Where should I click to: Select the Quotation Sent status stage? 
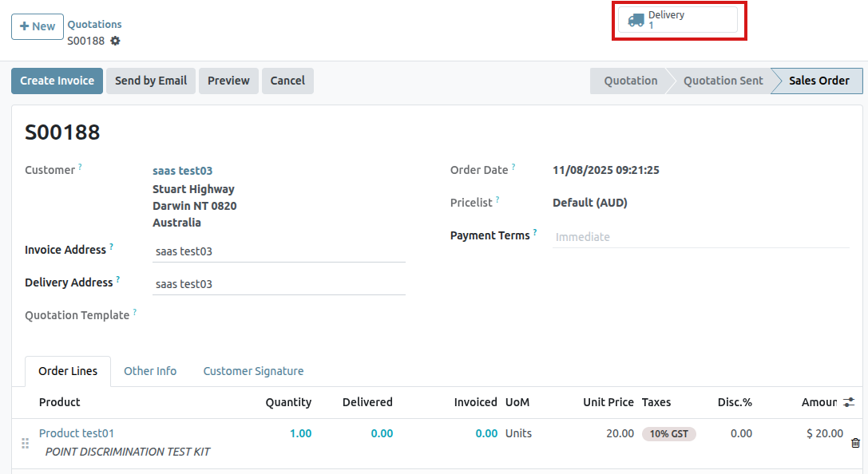tap(723, 81)
